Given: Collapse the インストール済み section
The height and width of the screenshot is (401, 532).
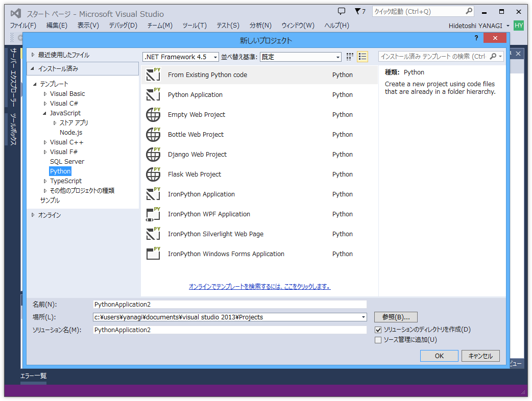Looking at the screenshot, I should (33, 68).
